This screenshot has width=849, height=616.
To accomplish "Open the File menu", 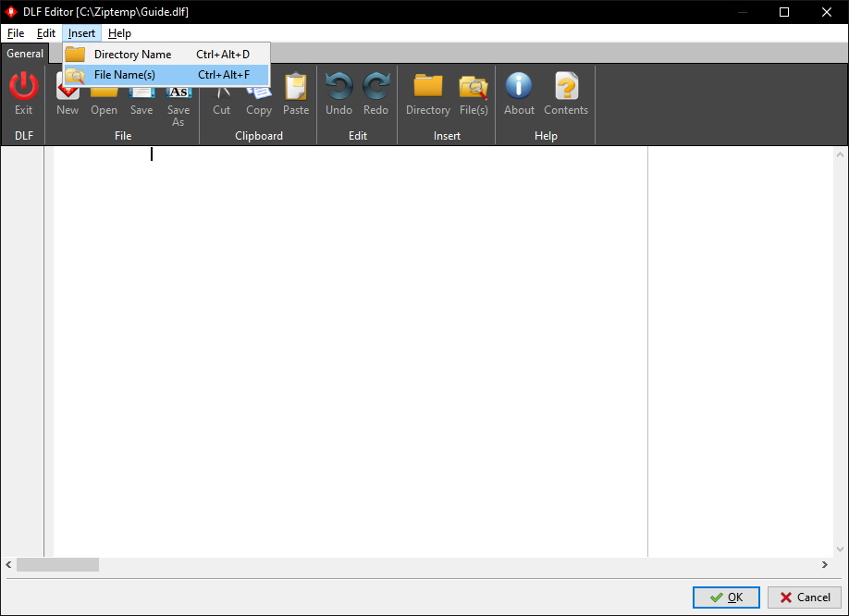I will pos(16,33).
